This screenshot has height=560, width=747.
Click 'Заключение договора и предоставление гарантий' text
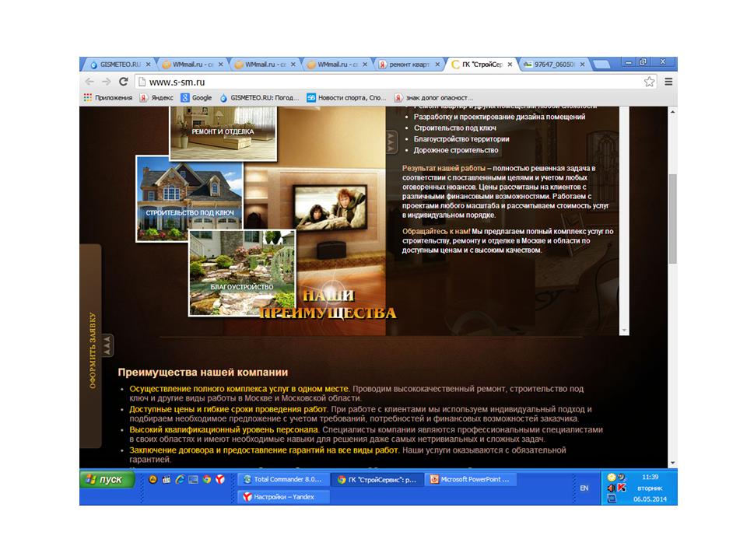tap(264, 450)
